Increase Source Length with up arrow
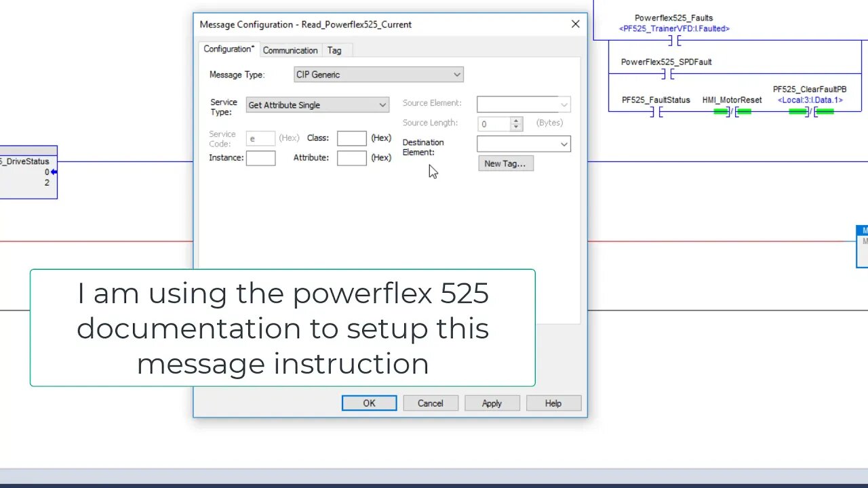 tap(516, 121)
